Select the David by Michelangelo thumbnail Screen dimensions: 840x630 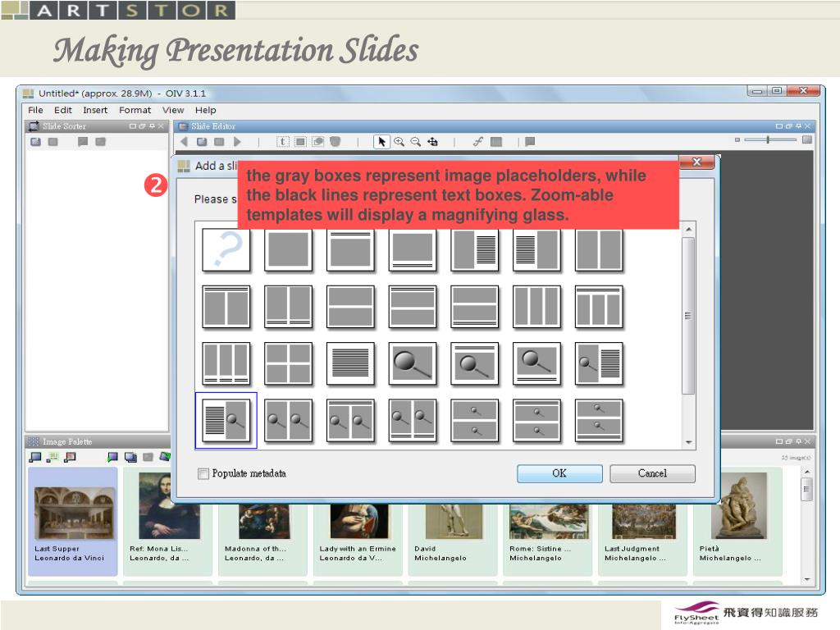pyautogui.click(x=452, y=538)
